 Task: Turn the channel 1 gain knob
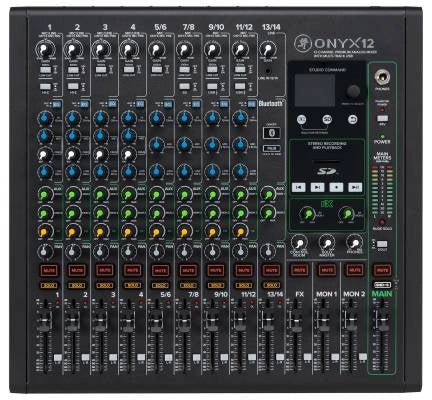[45, 50]
